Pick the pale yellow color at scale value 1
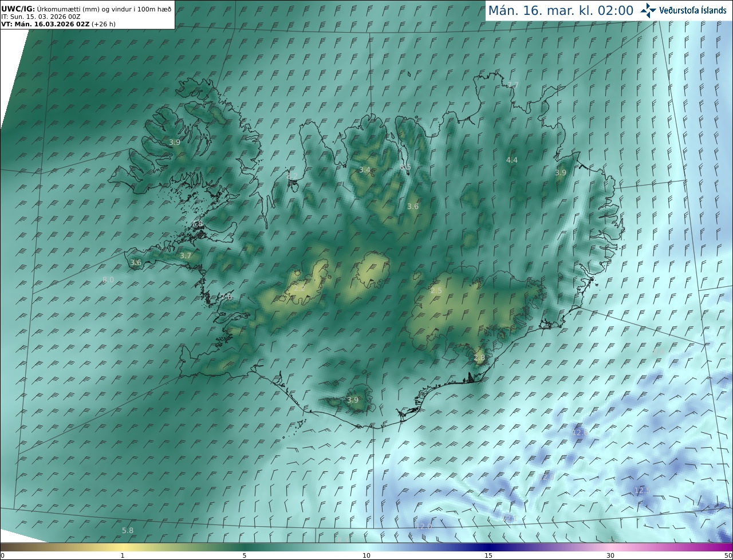The image size is (733, 560). click(x=123, y=547)
